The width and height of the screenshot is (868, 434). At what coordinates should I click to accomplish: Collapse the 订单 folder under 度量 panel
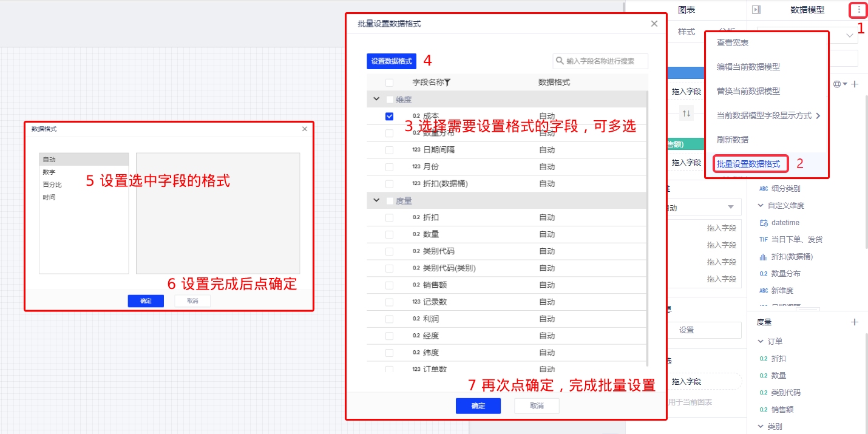click(x=761, y=342)
